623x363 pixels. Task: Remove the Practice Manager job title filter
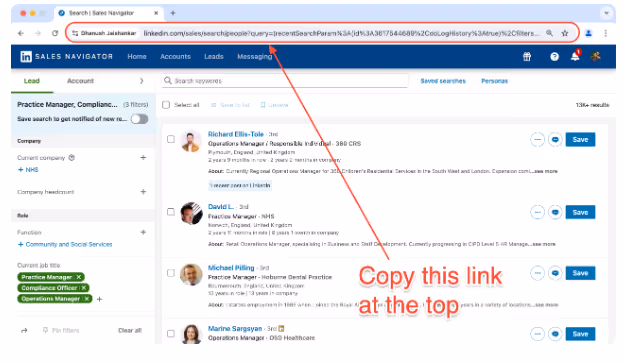pos(79,277)
